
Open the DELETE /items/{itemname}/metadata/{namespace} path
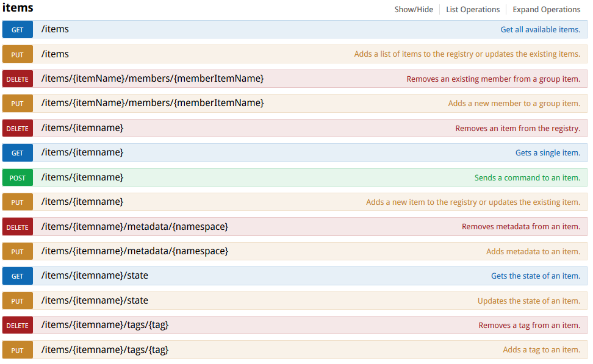pos(134,227)
